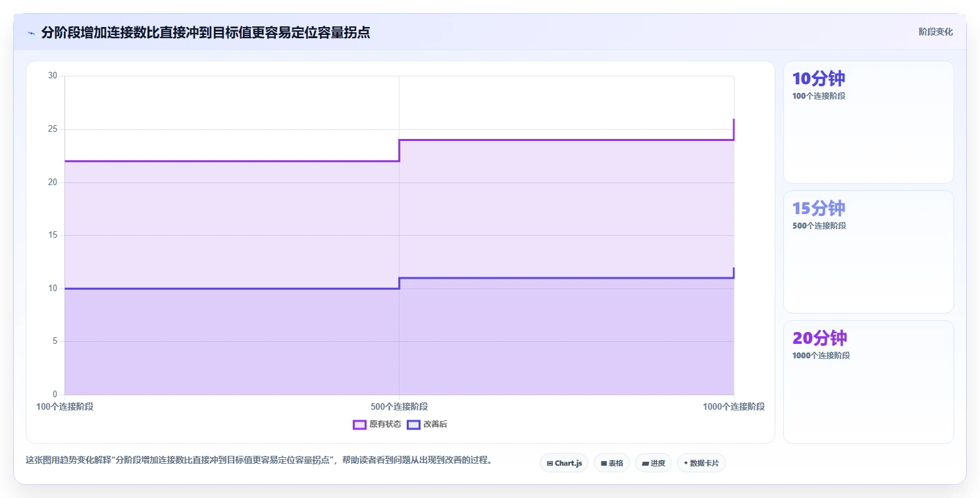Viewport: 980px width, 498px height.
Task: Click the 500个连接阶段 axis label
Action: coord(399,406)
